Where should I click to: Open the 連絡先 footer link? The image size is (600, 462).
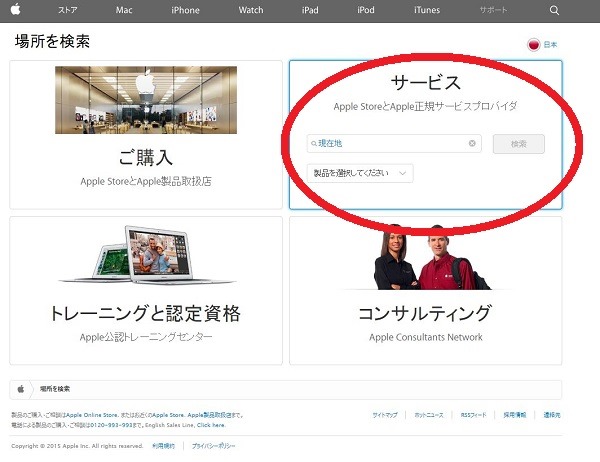click(x=552, y=415)
